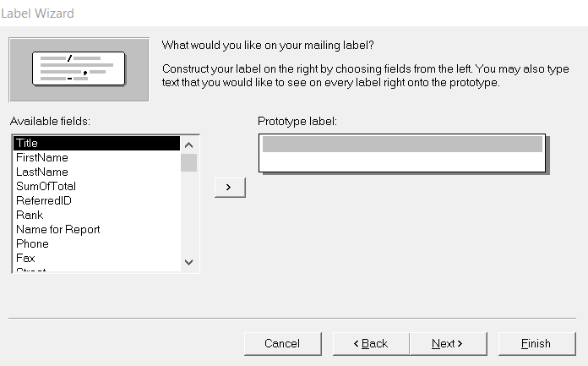Go back to the previous wizard step
The height and width of the screenshot is (366, 588).
(370, 343)
